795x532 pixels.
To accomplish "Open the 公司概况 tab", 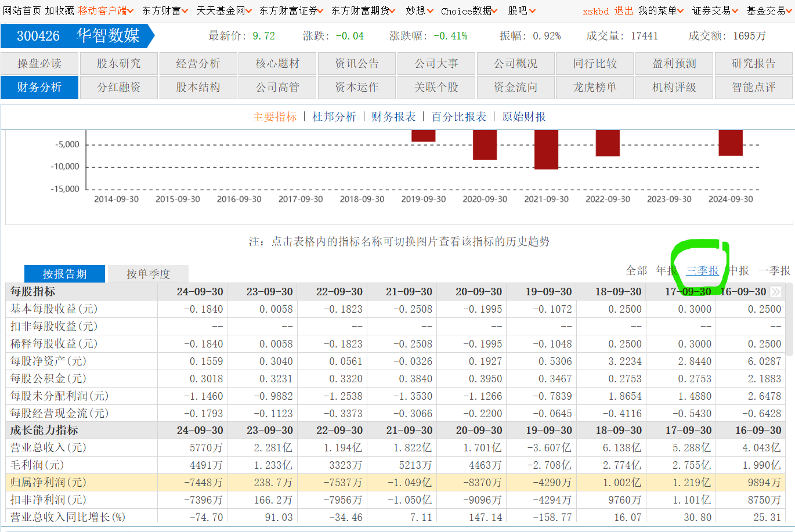I will (516, 63).
